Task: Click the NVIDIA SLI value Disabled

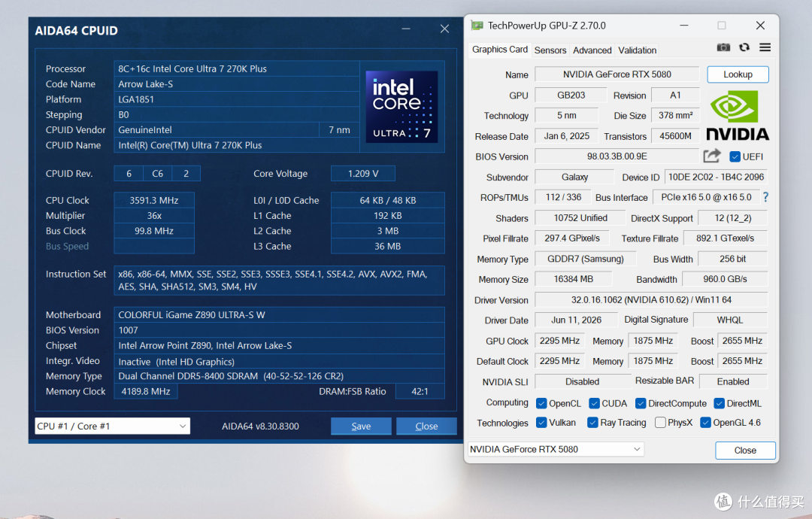Action: click(x=582, y=381)
